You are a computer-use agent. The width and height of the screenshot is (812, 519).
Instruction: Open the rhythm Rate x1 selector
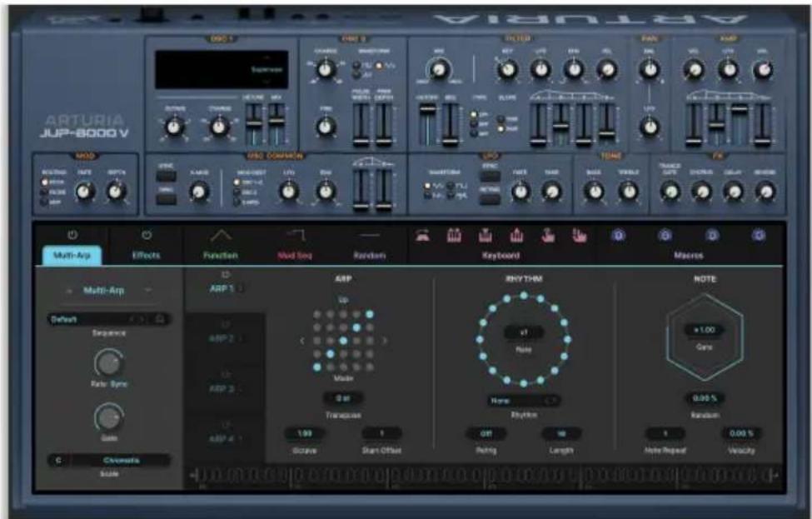point(524,332)
